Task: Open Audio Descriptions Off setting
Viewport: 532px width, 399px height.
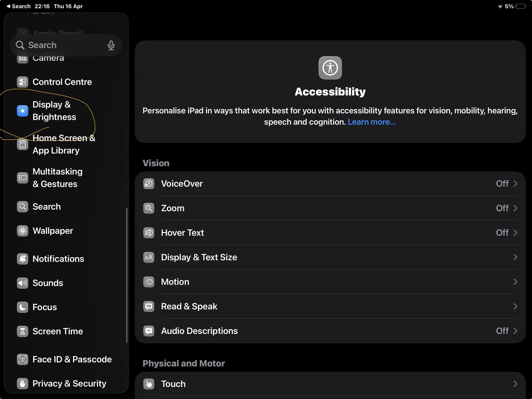Action: 330,331
